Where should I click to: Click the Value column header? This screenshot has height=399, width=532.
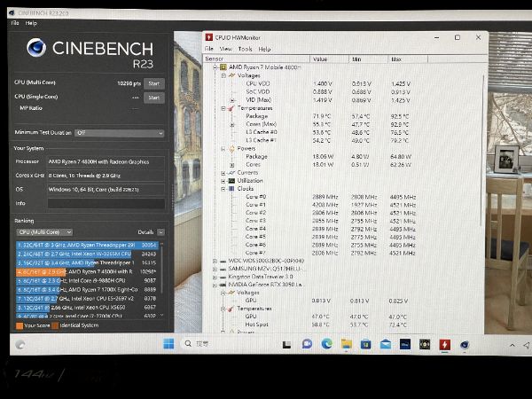(329, 59)
